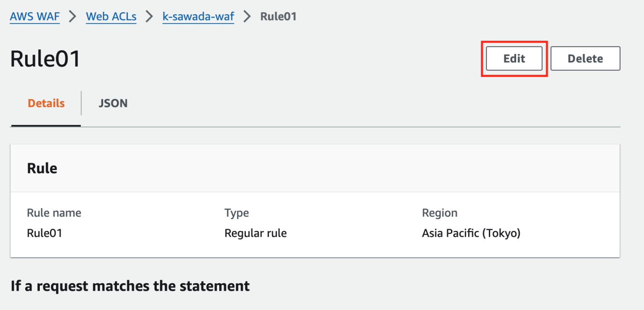Click the Edit button for Rule01
644x310 pixels.
click(514, 58)
